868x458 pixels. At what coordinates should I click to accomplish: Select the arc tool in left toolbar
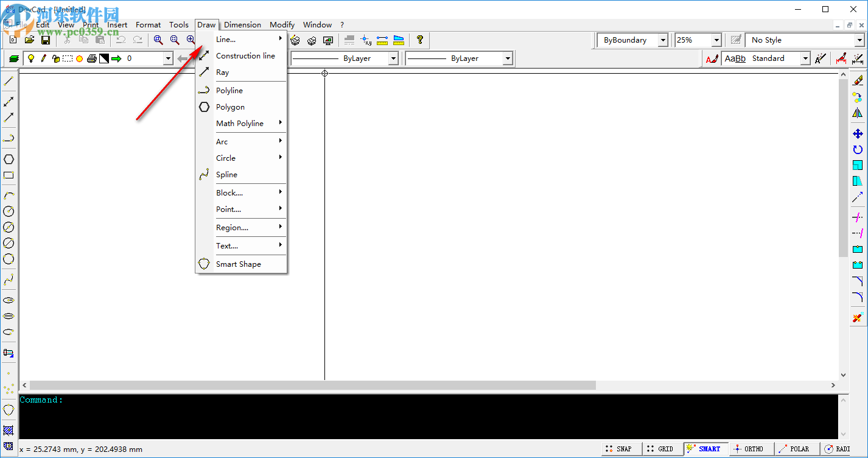point(9,196)
